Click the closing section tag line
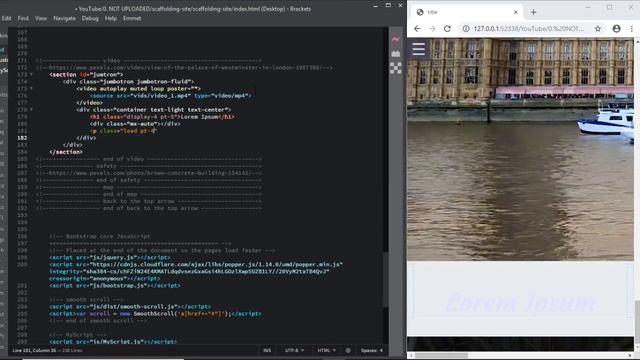This screenshot has height=360, width=640. 66,152
